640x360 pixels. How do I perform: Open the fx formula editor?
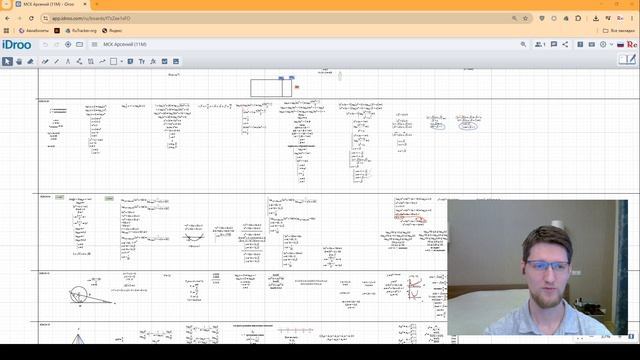pos(153,61)
